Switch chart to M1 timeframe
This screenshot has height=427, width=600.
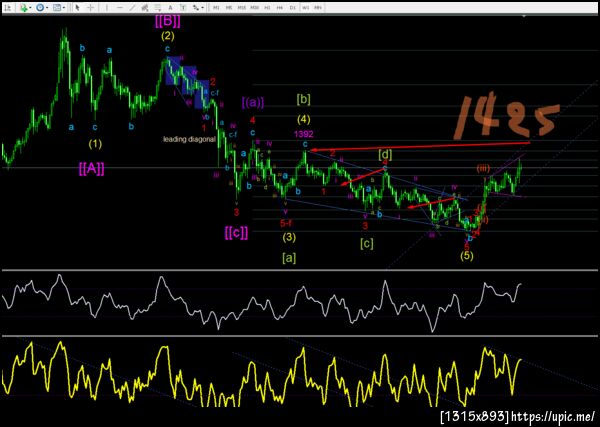(216, 8)
